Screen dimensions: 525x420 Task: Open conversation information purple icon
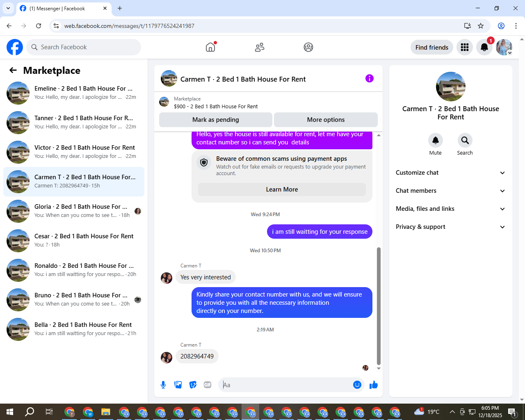[x=370, y=78]
